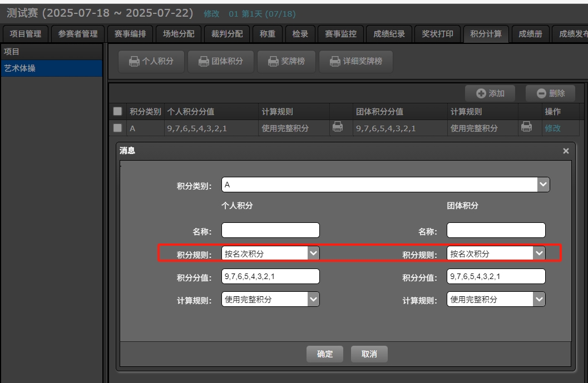Screen dimensions: 588x383
Task: Click the 个人积分 名称 input field
Action: pos(270,231)
